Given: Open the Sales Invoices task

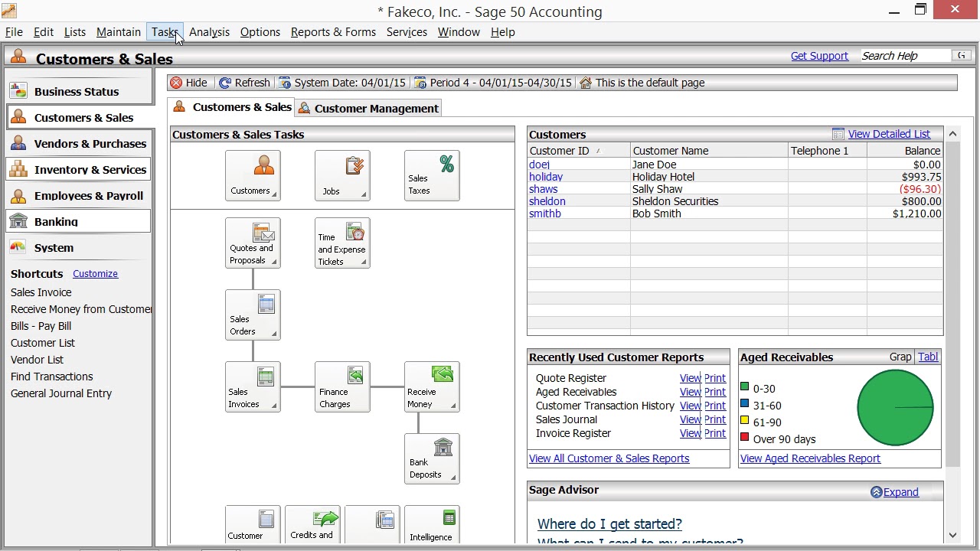Looking at the screenshot, I should point(253,386).
